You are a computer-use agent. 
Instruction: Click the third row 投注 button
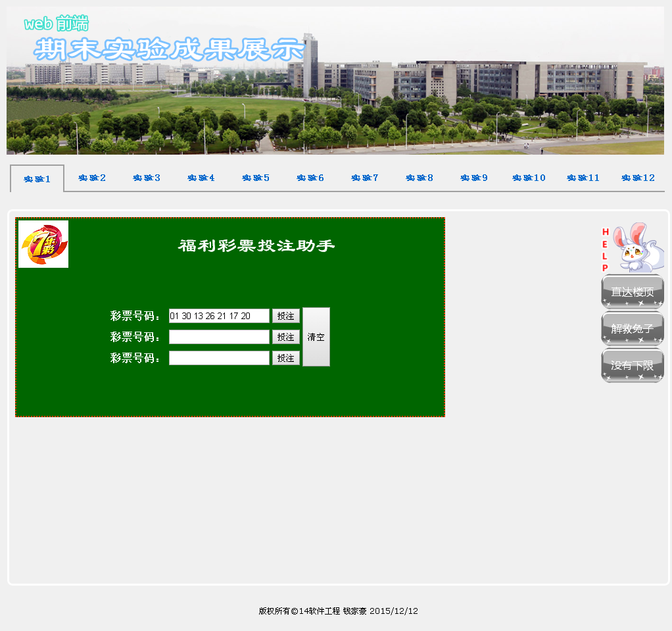coord(286,358)
